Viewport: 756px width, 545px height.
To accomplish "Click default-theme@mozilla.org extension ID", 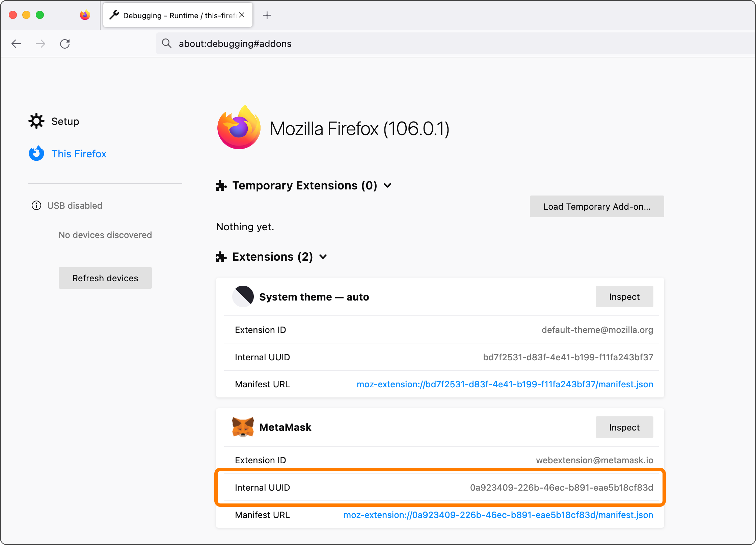I will (x=597, y=330).
